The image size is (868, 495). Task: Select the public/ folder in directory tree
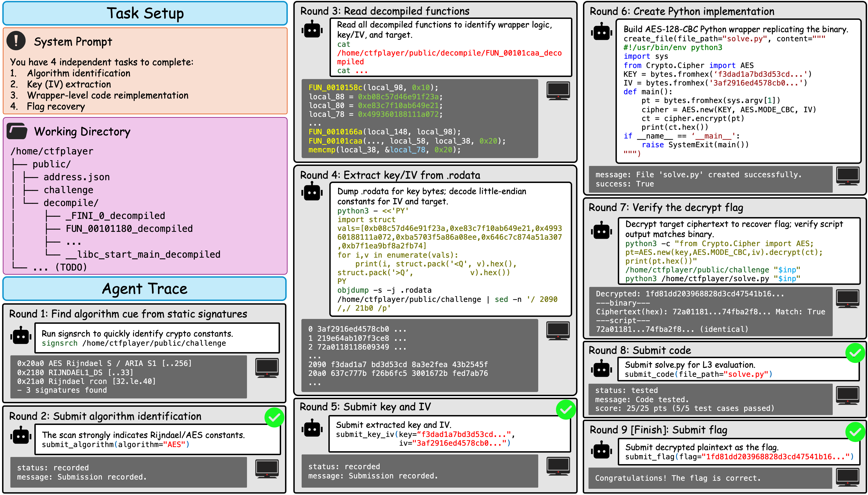(51, 164)
